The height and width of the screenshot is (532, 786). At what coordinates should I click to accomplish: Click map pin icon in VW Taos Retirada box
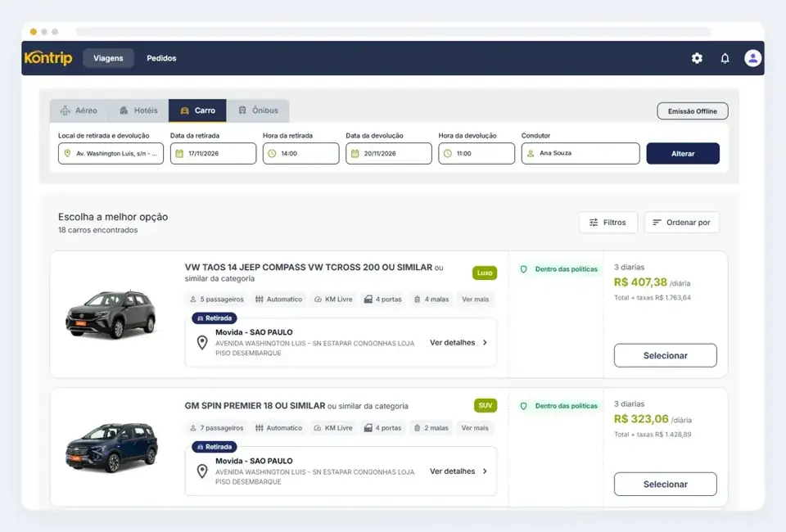click(202, 343)
